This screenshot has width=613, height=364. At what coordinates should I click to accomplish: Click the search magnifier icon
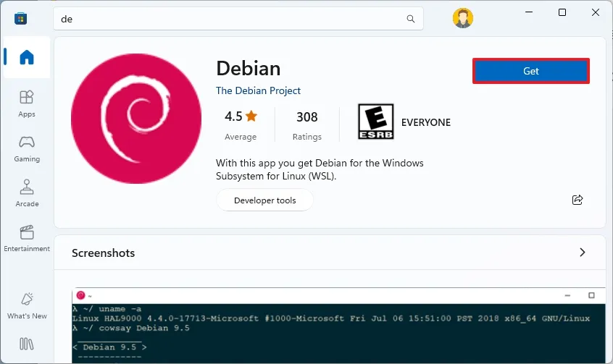(411, 19)
